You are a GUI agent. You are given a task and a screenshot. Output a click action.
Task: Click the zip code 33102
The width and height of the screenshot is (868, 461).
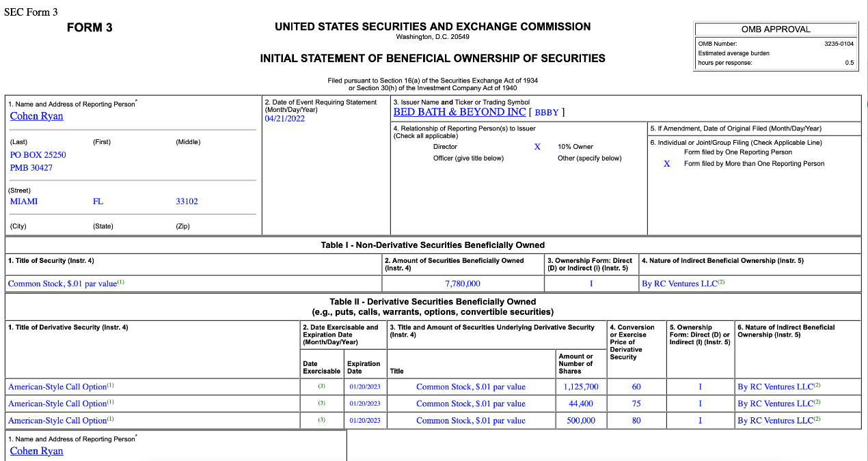pos(187,201)
